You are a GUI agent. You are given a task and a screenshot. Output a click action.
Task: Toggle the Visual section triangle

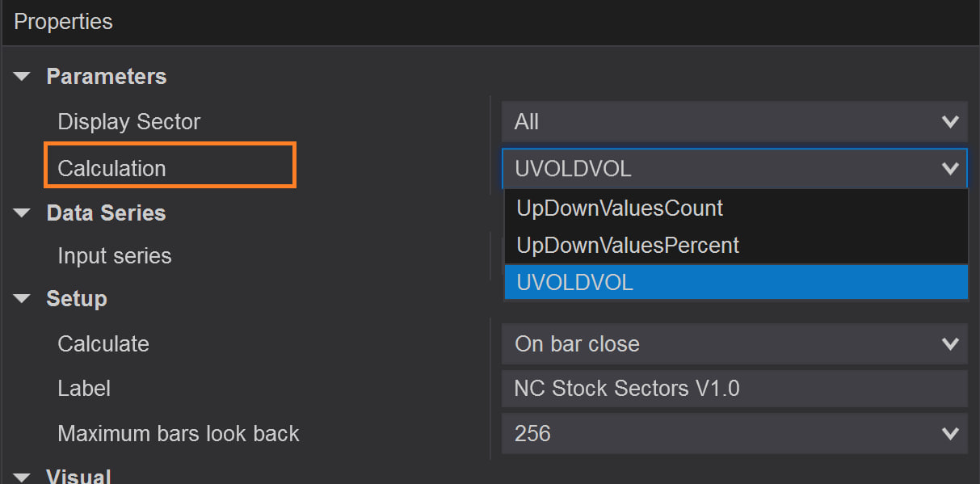[x=23, y=476]
